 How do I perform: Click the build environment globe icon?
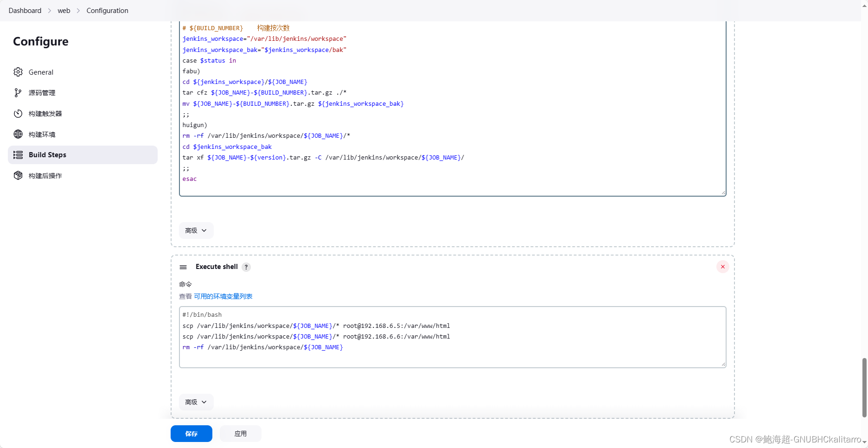tap(18, 134)
